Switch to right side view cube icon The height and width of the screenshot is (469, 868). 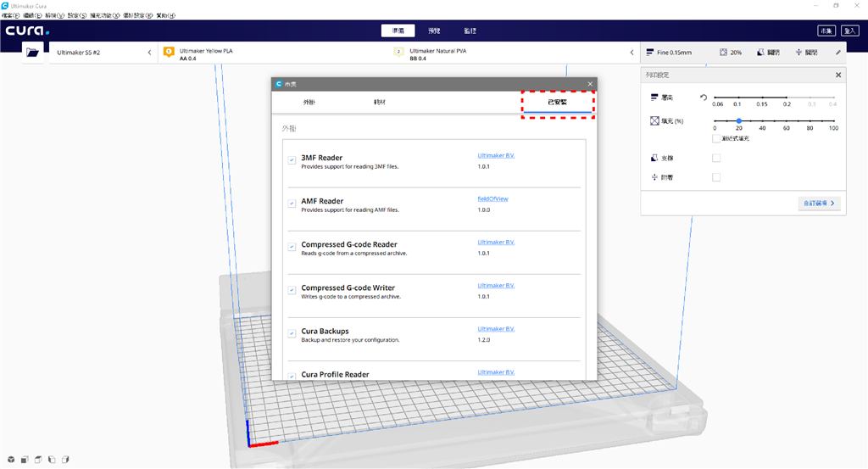[65, 459]
